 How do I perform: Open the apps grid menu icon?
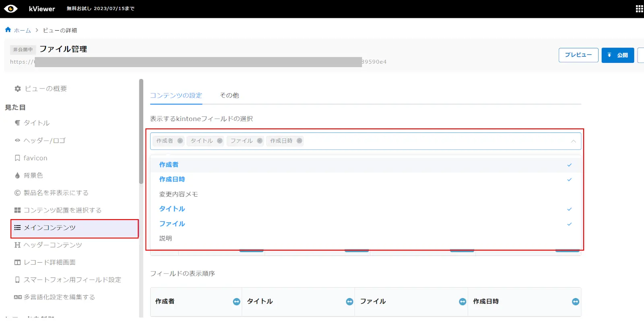click(639, 9)
